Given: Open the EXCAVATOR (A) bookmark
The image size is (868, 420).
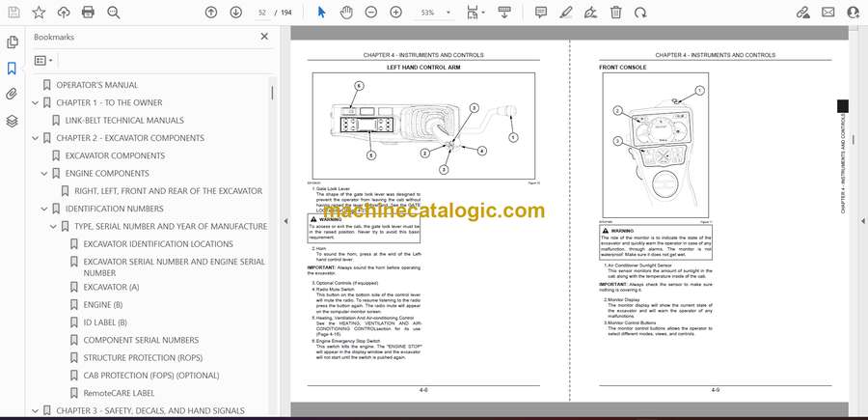Looking at the screenshot, I should coord(111,288).
